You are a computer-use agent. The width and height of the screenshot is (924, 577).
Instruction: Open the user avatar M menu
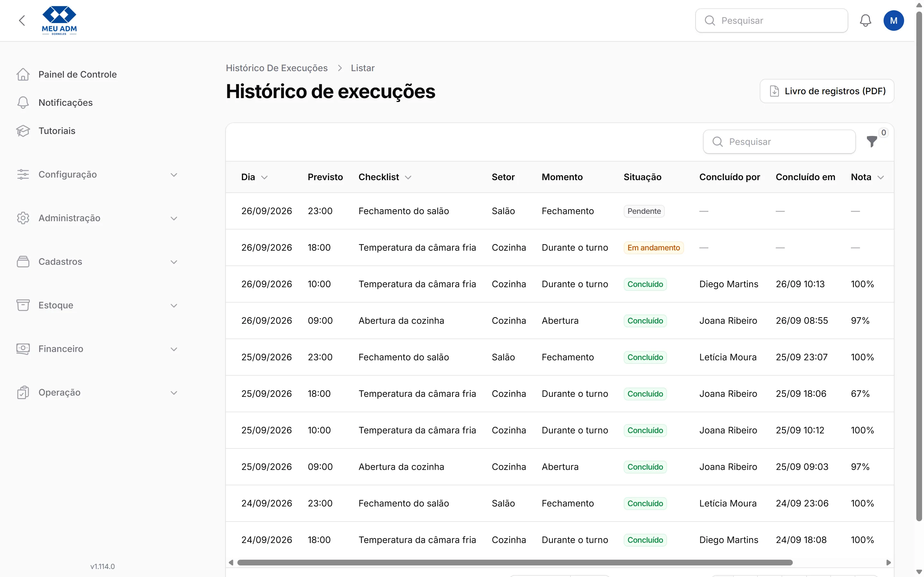coord(894,21)
